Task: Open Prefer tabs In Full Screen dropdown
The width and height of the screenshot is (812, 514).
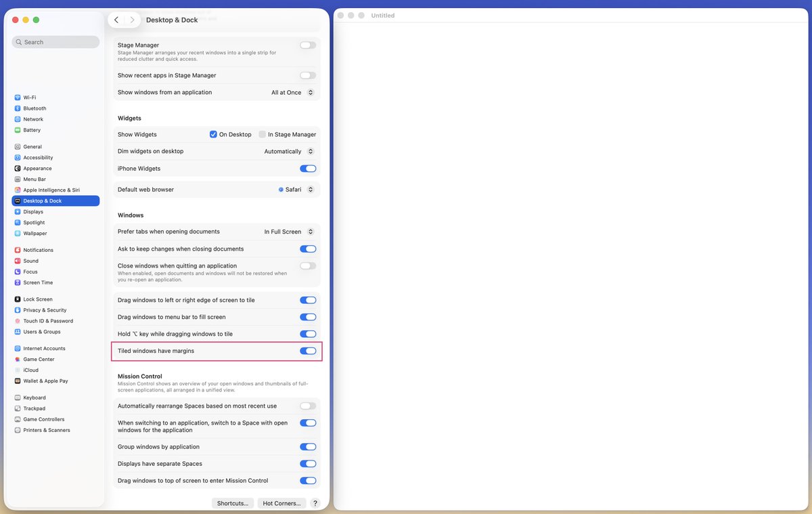Action: [290, 232]
